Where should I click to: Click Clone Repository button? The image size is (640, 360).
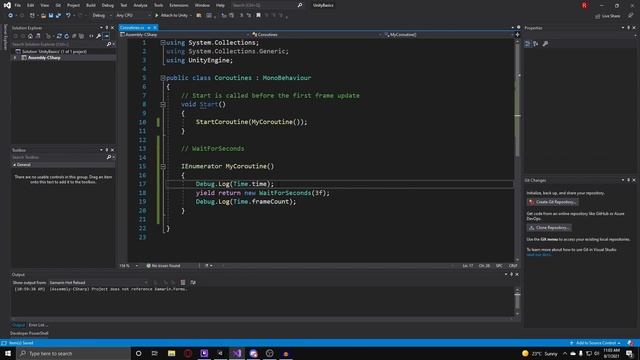(x=549, y=228)
